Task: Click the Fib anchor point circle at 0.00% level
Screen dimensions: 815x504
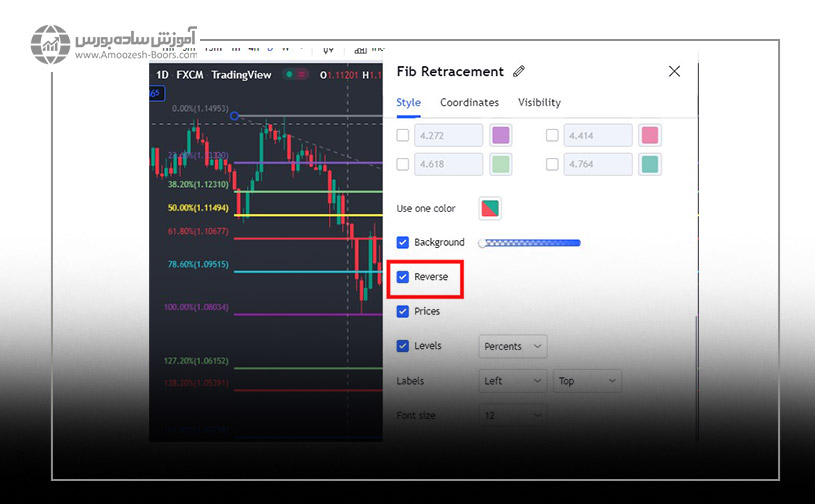Action: 234,116
